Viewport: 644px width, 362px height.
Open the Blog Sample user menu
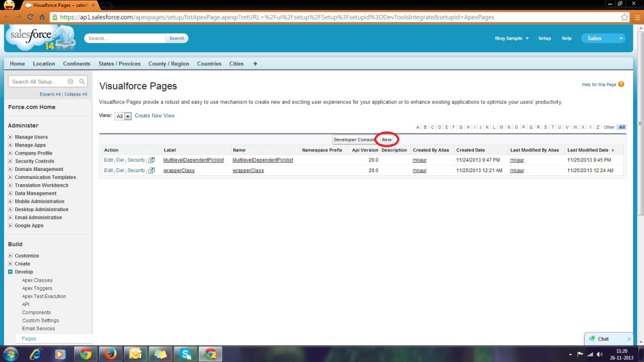click(x=512, y=38)
